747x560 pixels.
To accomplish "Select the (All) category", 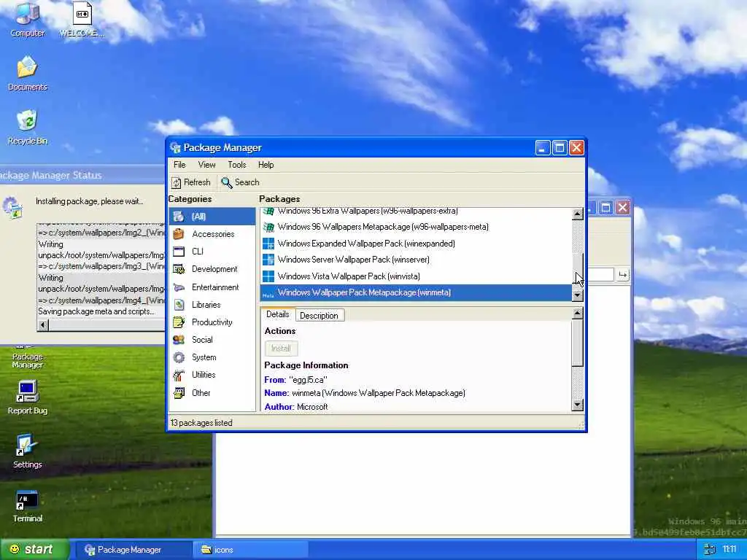I will pyautogui.click(x=212, y=216).
